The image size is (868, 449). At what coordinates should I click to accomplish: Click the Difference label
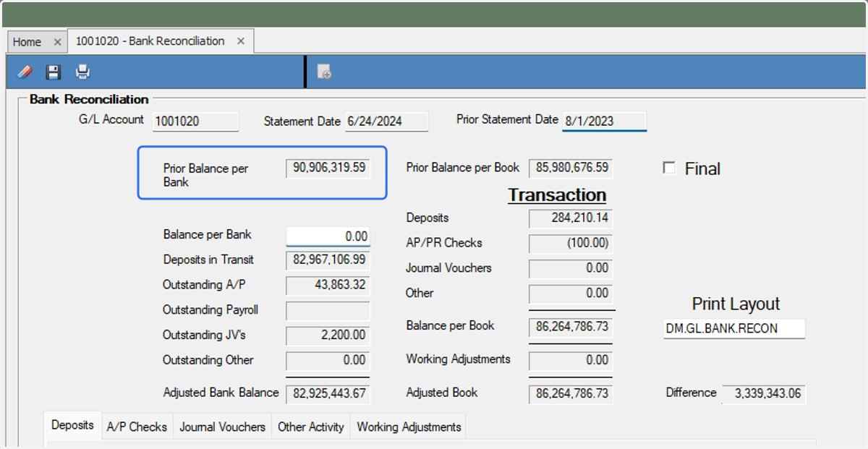(x=691, y=393)
